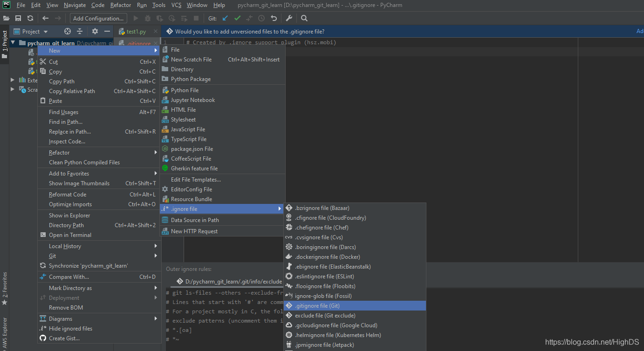Open the Git context submenu

click(x=99, y=256)
